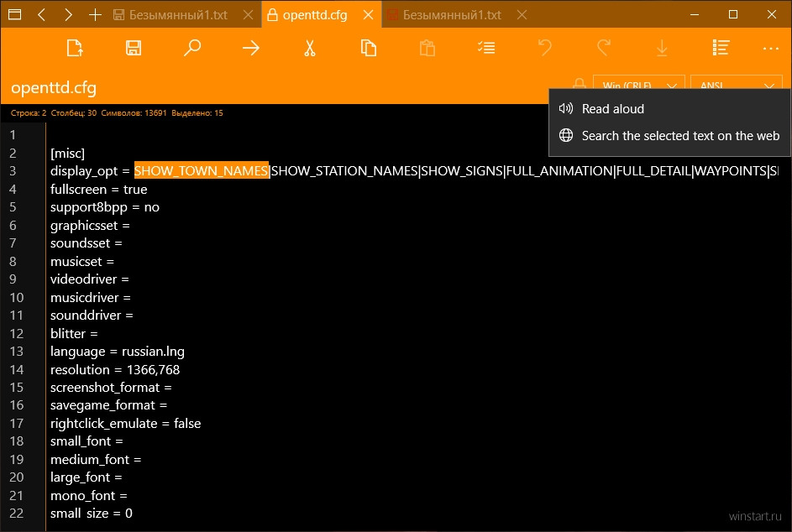Click highlighted SHOW_TOWN_NAMES text
This screenshot has height=532, width=792.
pos(201,171)
